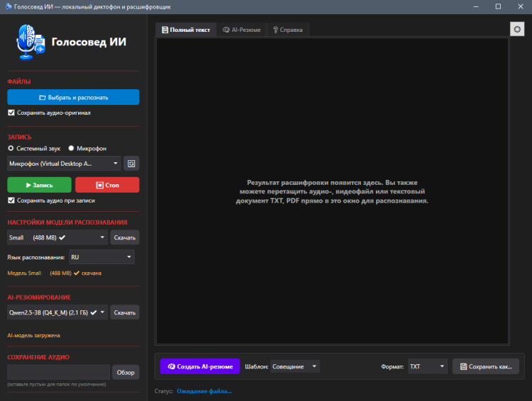Click Создать AI-резюме button
Screen dimensions: 532x401
[x=200, y=366]
